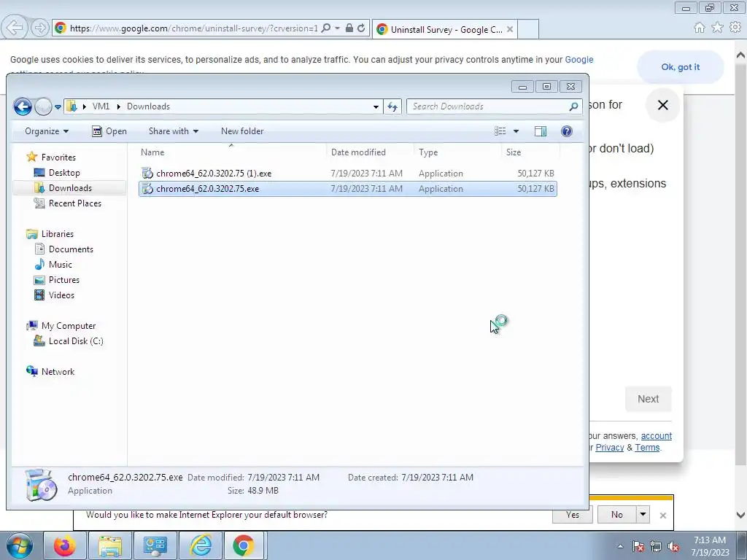Open the Documents library
Screen dimensions: 747x560
[x=71, y=249]
